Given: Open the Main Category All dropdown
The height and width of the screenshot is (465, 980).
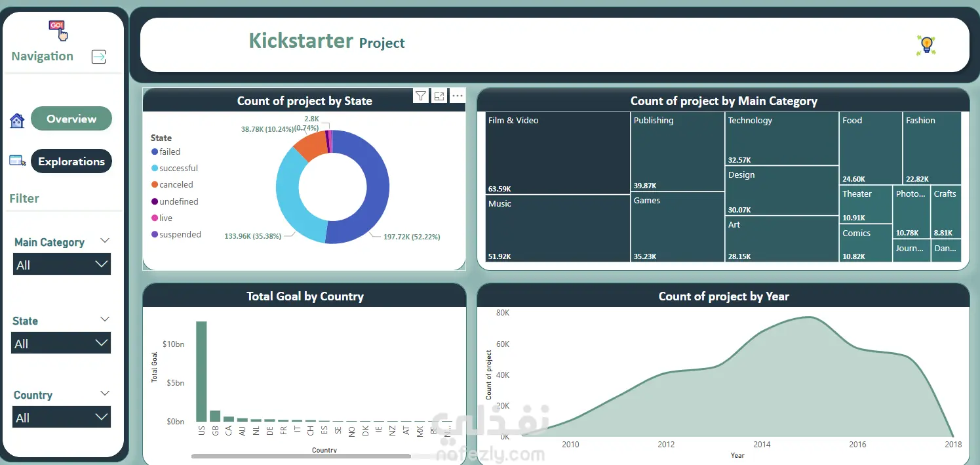Looking at the screenshot, I should click(62, 264).
